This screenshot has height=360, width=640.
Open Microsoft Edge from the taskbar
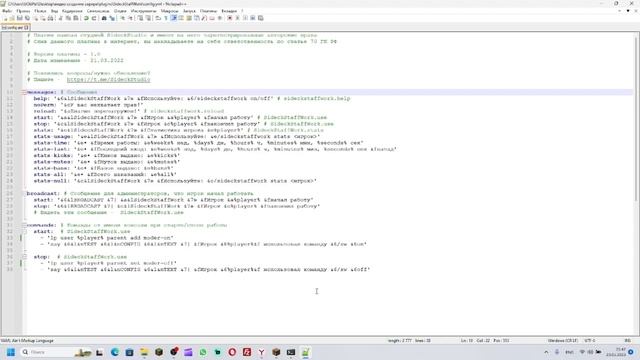[115, 352]
